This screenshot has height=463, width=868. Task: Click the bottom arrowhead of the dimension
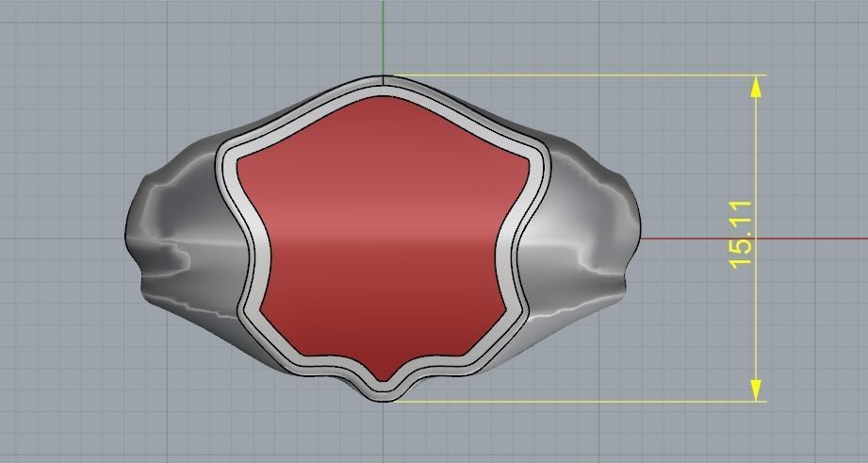pyautogui.click(x=756, y=389)
